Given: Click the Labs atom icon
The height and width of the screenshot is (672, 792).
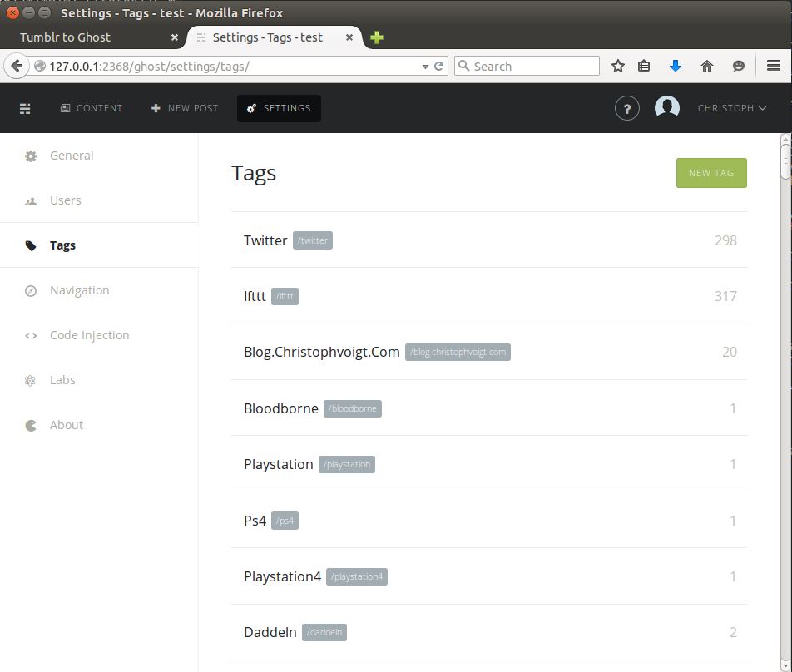Looking at the screenshot, I should [x=30, y=381].
